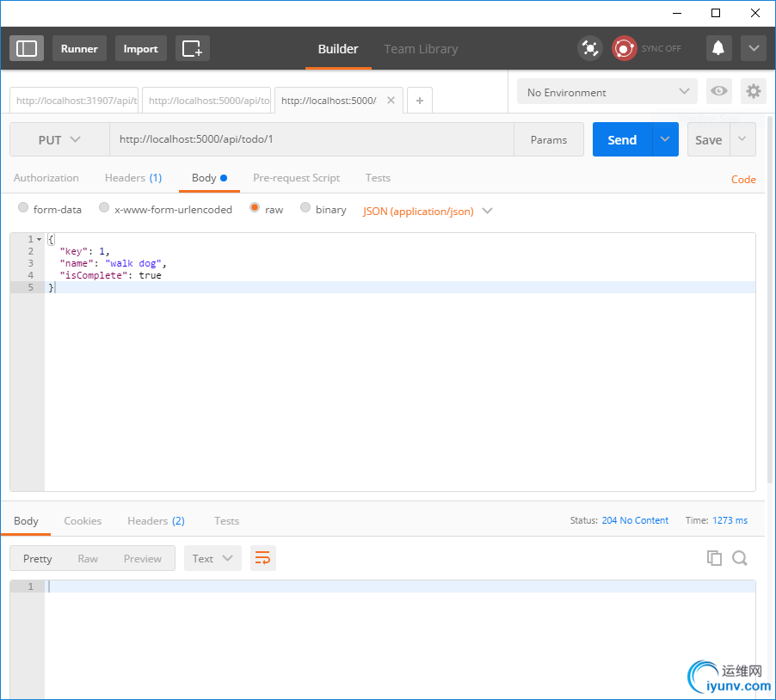Open the request Tests tab
This screenshot has height=700, width=776.
[378, 178]
